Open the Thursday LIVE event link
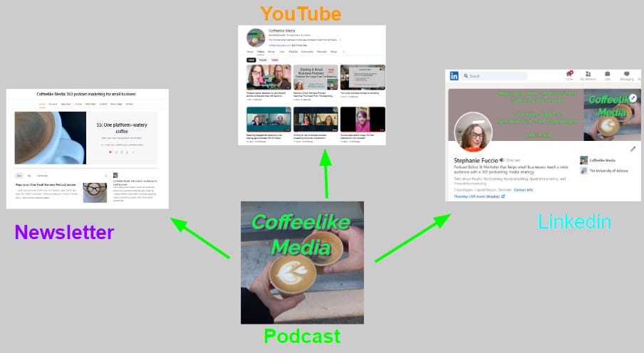Image resolution: width=644 pixels, height=353 pixels. [479, 196]
